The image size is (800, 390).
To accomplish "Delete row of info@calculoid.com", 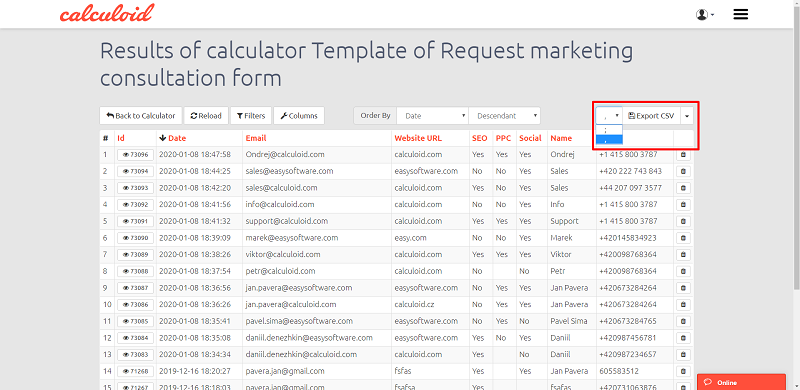I will coord(683,205).
